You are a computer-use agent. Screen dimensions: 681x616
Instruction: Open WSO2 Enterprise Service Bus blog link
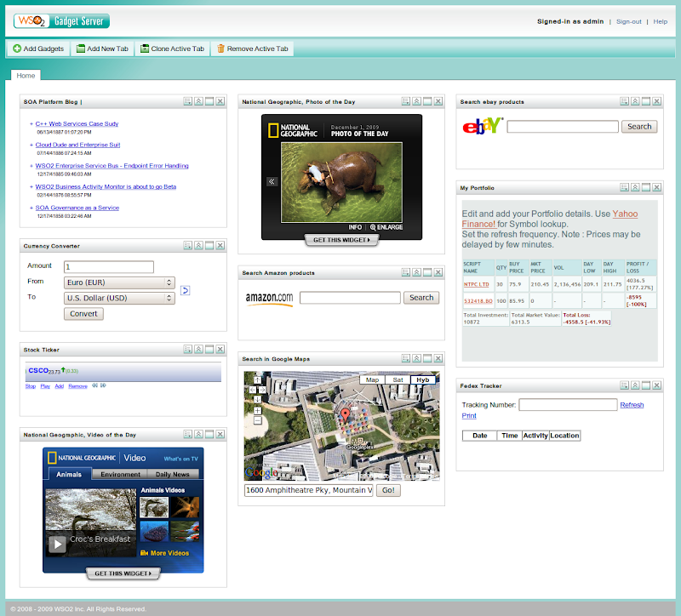(112, 166)
